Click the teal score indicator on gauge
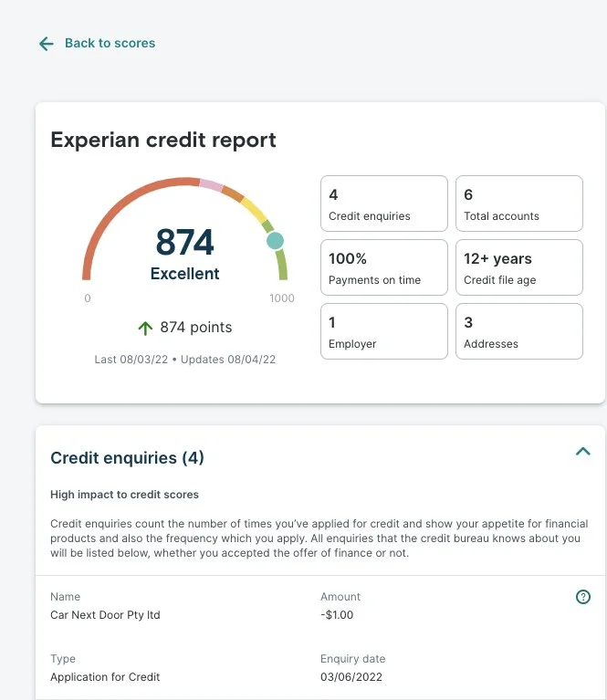 point(275,241)
